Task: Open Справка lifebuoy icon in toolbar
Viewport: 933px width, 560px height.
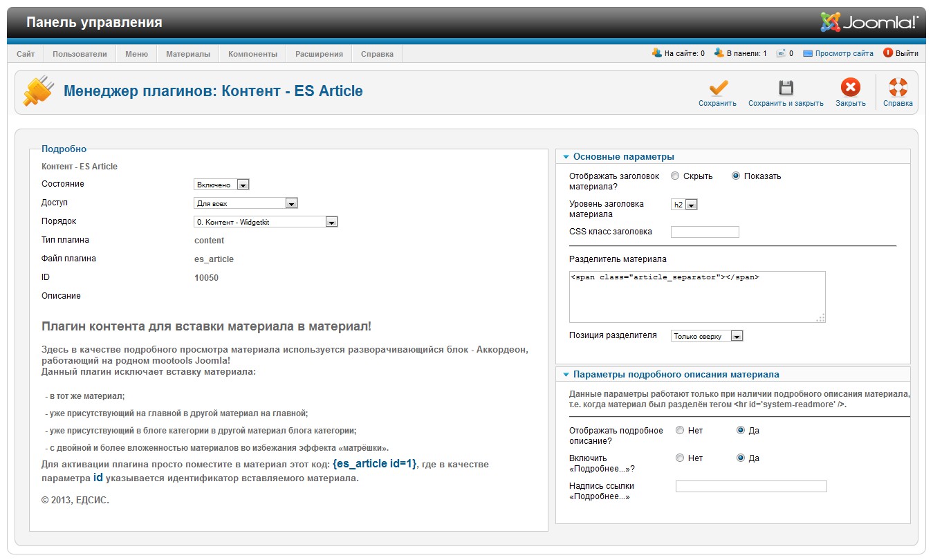Action: 898,87
